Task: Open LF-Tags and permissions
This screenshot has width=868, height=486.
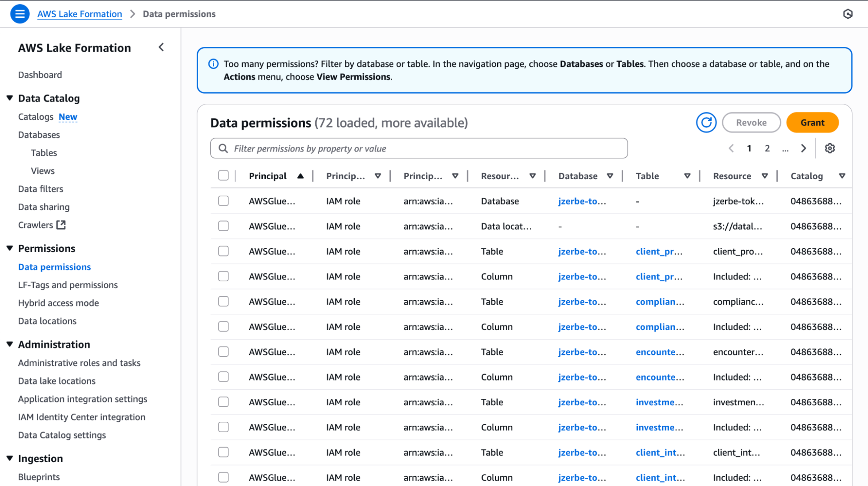Action: click(x=68, y=285)
